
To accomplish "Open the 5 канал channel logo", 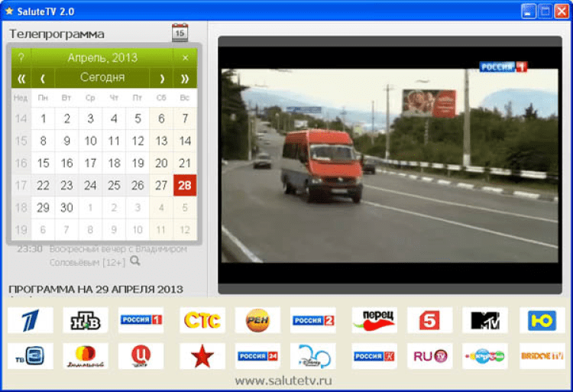I will (x=429, y=320).
